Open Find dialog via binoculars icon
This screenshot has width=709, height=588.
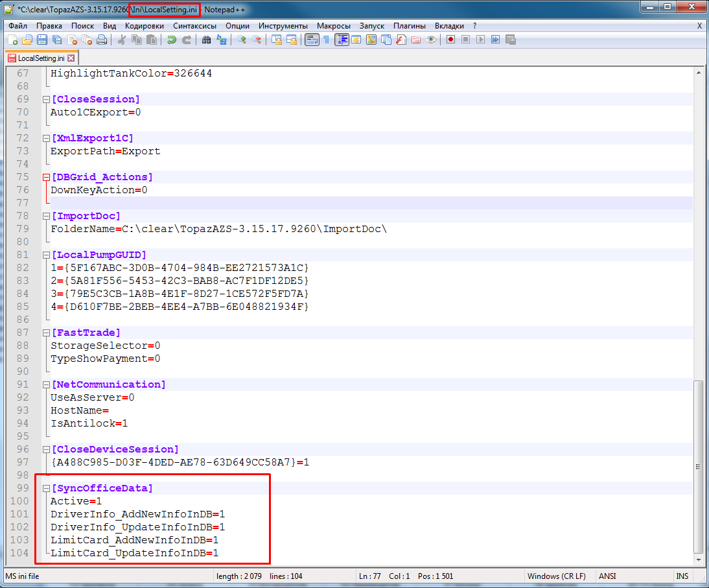pos(206,40)
